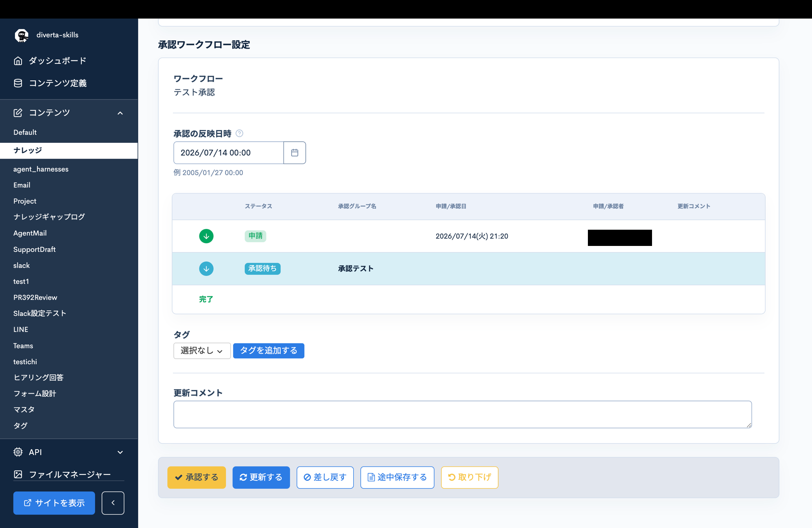The width and height of the screenshot is (812, 528).
Task: Click the テスト承認 workflow name
Action: coord(194,93)
